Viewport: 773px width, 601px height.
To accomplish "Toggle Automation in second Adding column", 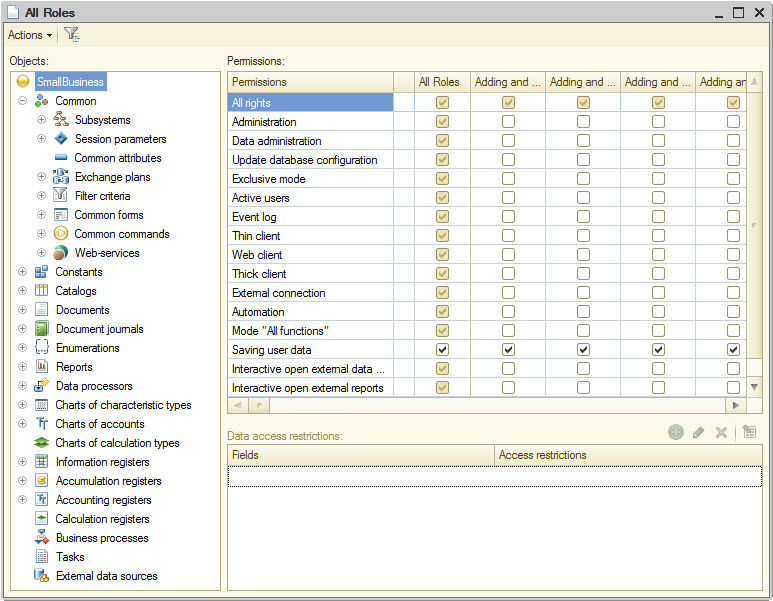I will [x=583, y=312].
